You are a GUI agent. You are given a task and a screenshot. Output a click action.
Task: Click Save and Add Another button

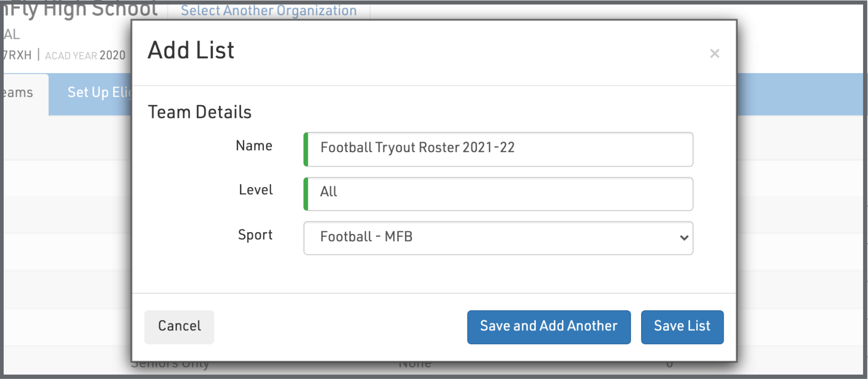548,327
